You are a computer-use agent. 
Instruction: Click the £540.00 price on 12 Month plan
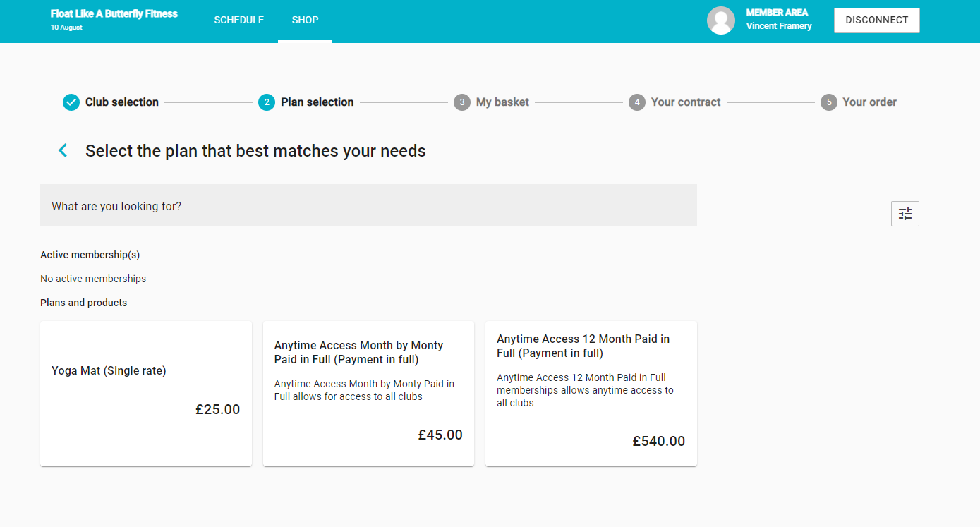(x=658, y=442)
